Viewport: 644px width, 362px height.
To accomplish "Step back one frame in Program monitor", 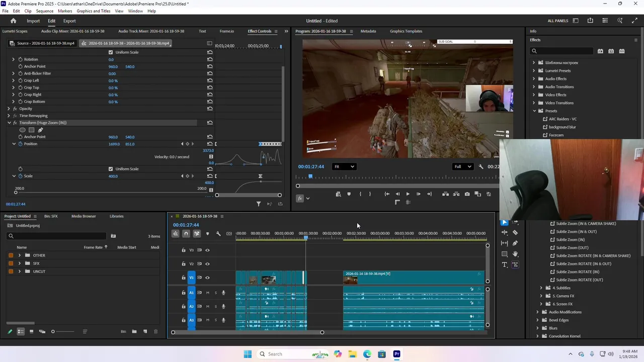I will click(397, 194).
